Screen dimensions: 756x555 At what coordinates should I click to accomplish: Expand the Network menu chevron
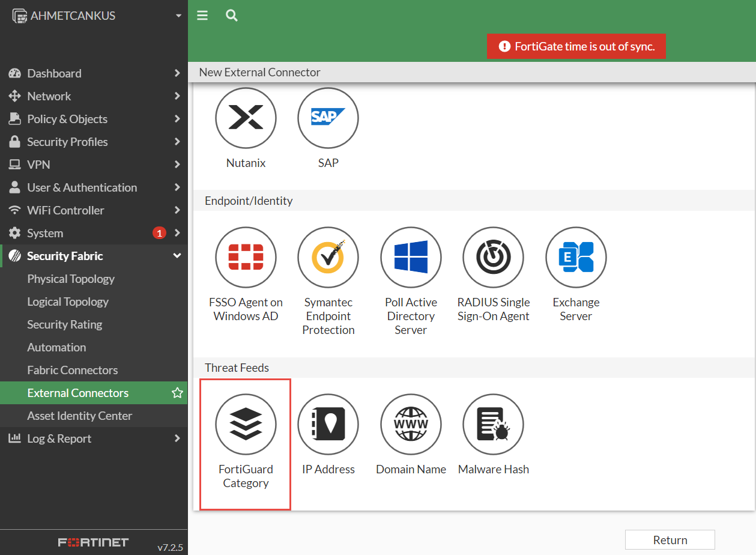pos(177,96)
